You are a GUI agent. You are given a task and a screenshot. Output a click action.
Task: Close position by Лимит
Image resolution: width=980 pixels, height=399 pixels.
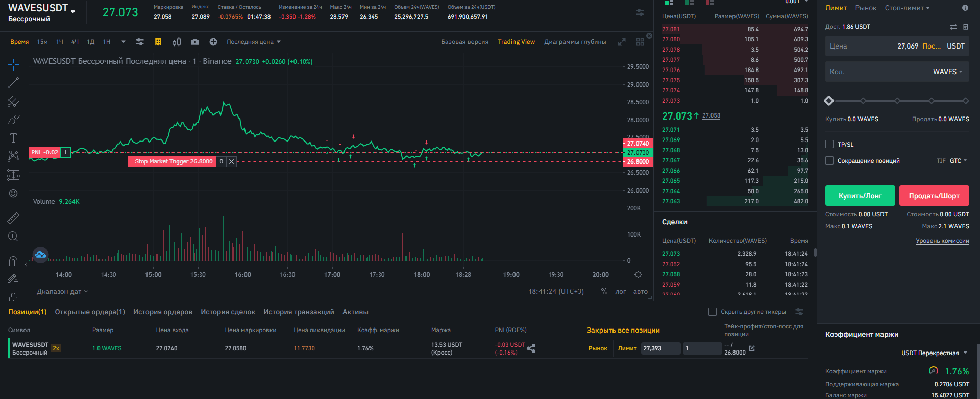pos(627,348)
